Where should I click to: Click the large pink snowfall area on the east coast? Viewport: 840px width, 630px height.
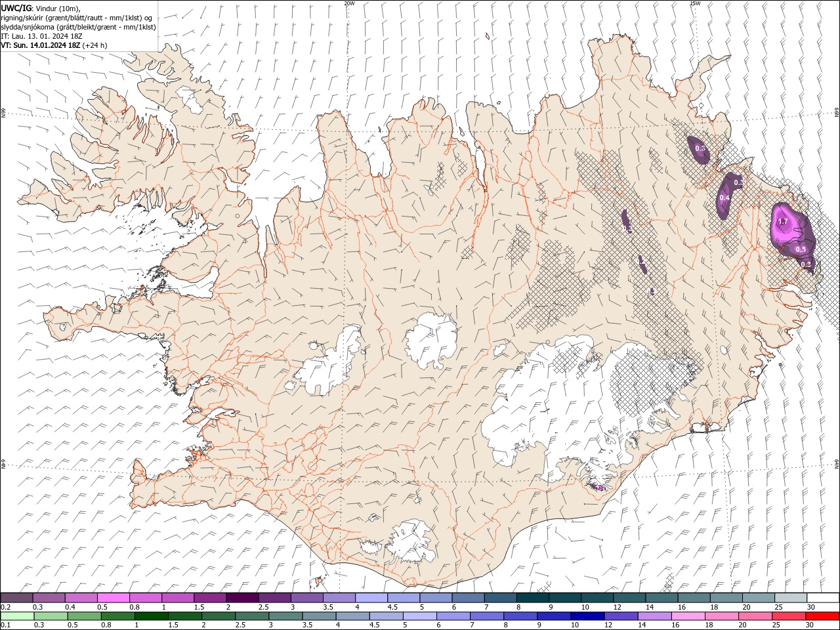pos(787,224)
